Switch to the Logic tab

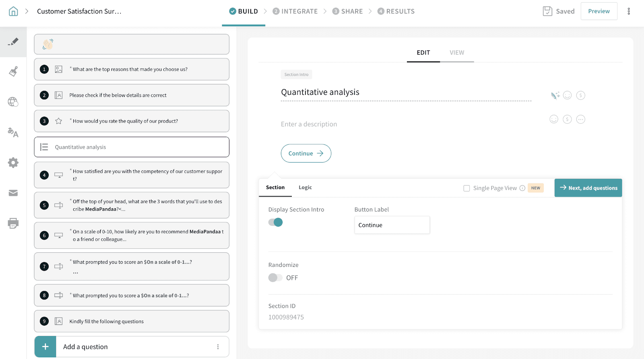(x=305, y=187)
